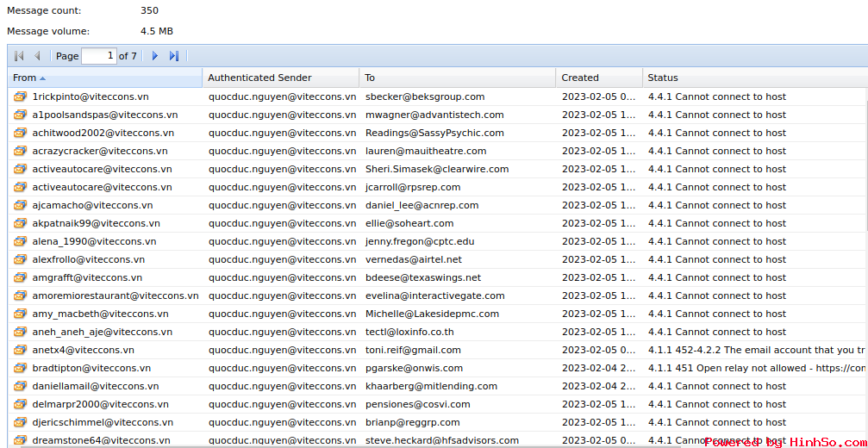Viewport: 868px width, 448px height.
Task: Click mail icon for amy_macbeth@viteccons.vn row
Action: (21, 314)
